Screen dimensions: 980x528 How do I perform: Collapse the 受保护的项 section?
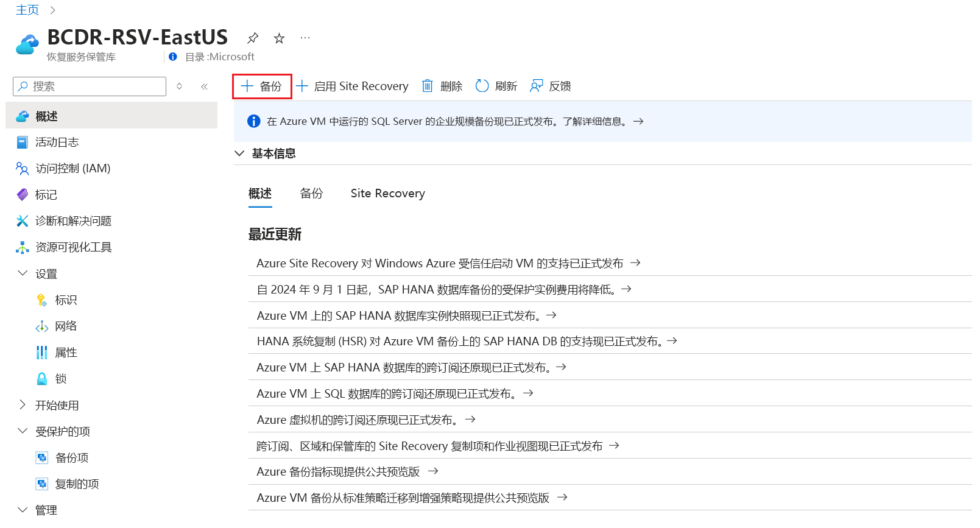click(23, 431)
